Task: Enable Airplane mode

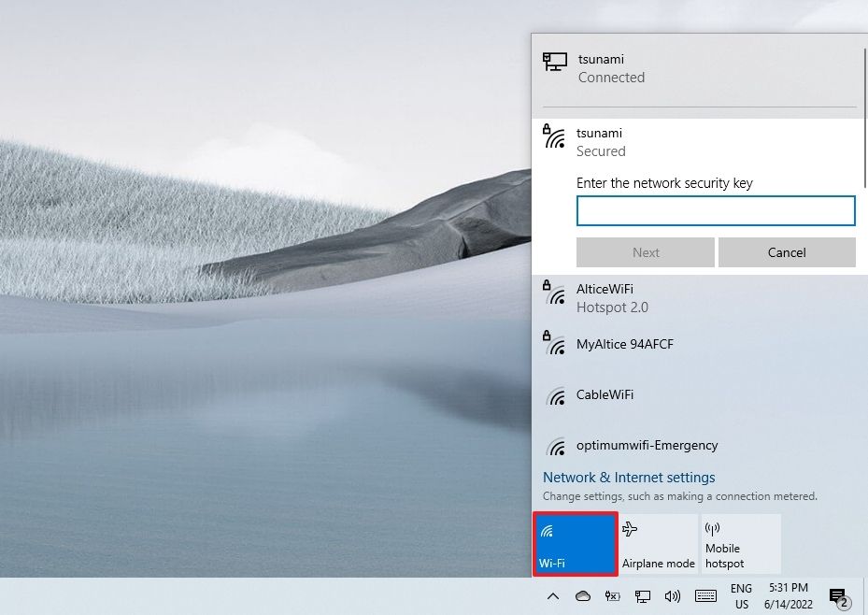Action: pos(658,542)
